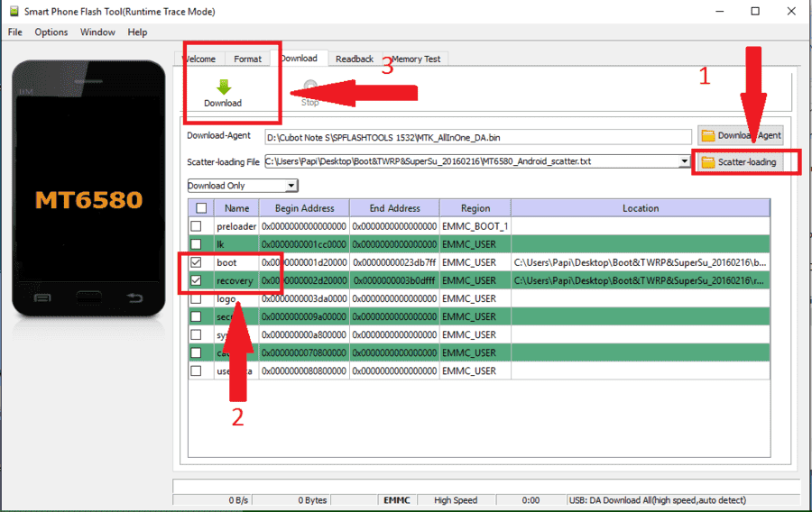Check the checkbox in the 0xa800000 row
The width and height of the screenshot is (812, 512).
click(196, 334)
